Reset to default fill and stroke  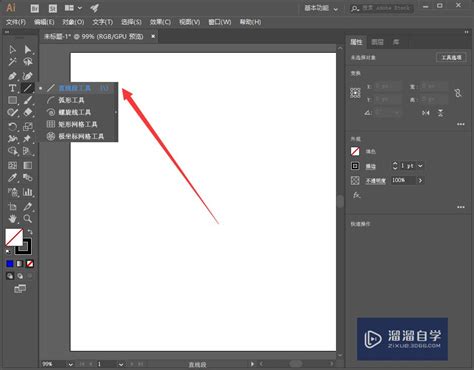8,252
